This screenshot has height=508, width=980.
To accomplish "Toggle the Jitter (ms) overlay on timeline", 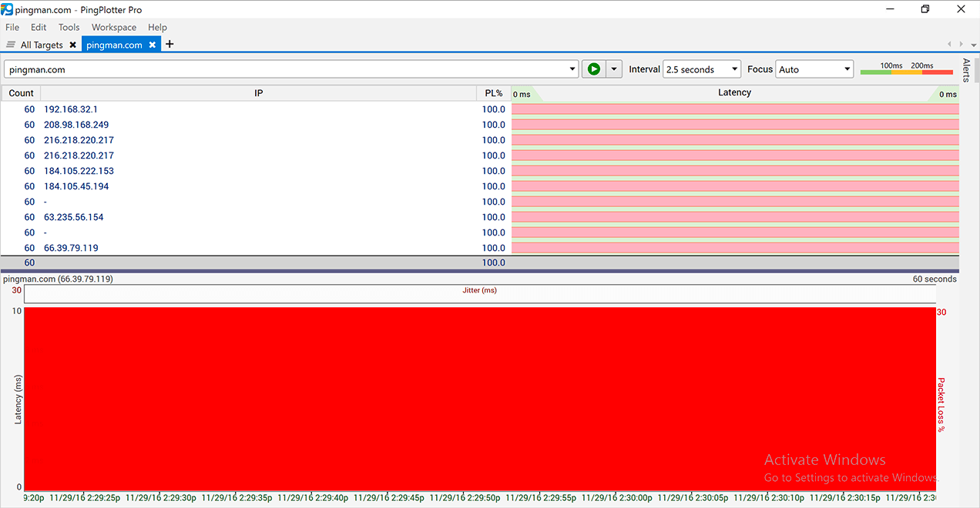I will click(480, 290).
